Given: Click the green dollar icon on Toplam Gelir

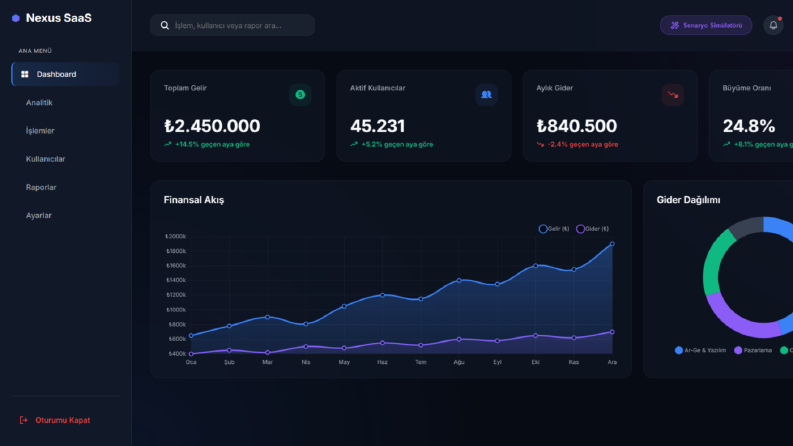Looking at the screenshot, I should click(300, 95).
